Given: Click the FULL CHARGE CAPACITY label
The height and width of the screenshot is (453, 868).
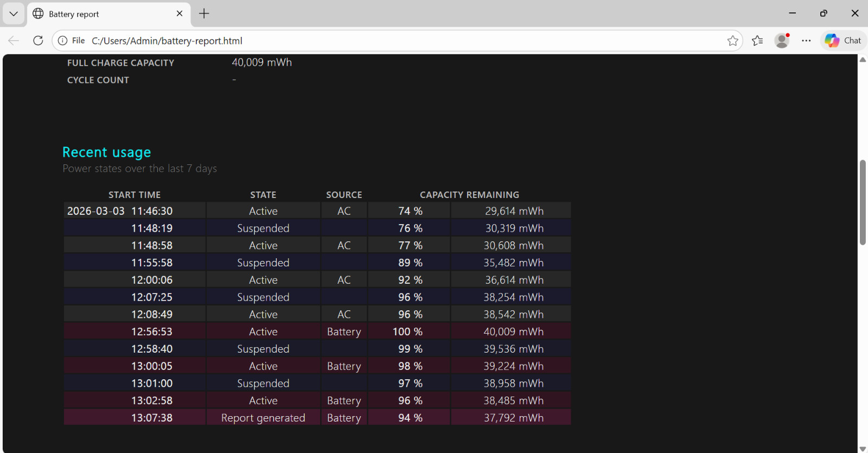Looking at the screenshot, I should click(120, 63).
